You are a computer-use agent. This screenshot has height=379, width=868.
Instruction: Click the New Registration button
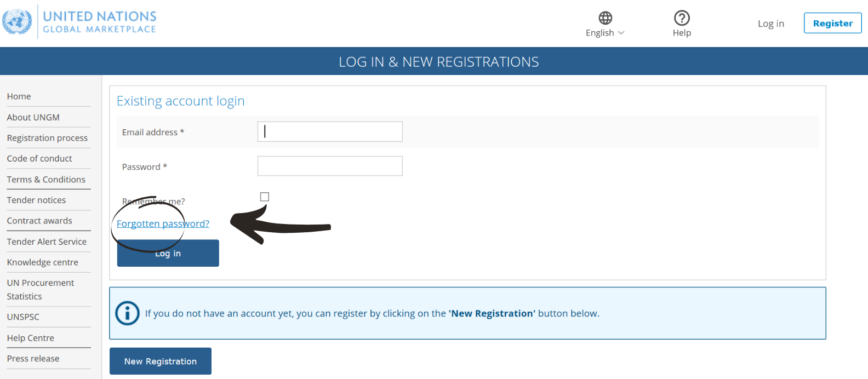[161, 361]
